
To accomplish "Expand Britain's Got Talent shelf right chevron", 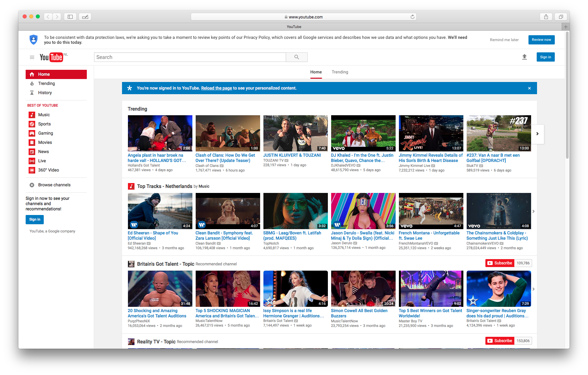I will click(x=533, y=289).
